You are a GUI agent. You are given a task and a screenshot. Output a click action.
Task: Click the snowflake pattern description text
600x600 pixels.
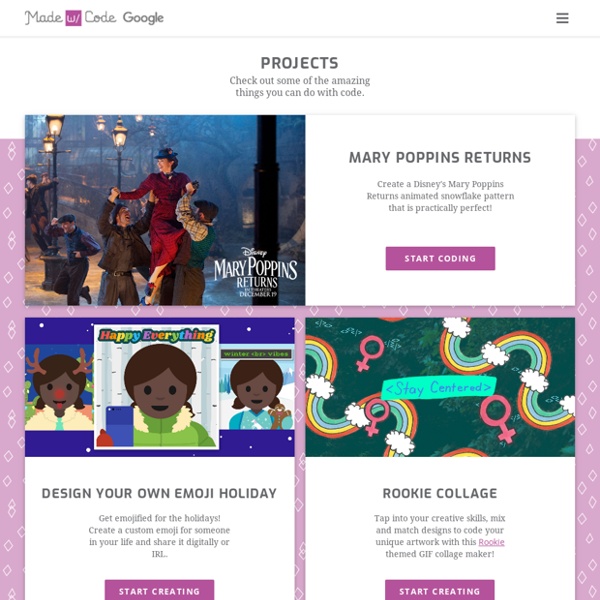(440, 196)
